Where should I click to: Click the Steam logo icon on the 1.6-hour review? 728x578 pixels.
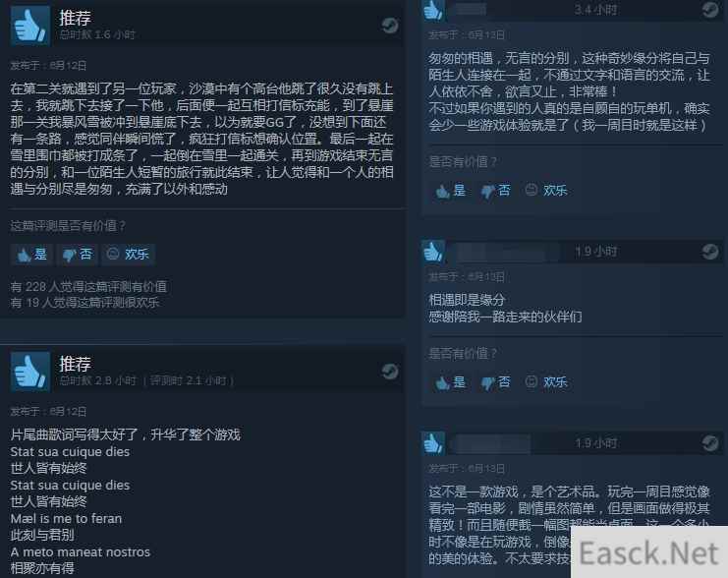(389, 26)
